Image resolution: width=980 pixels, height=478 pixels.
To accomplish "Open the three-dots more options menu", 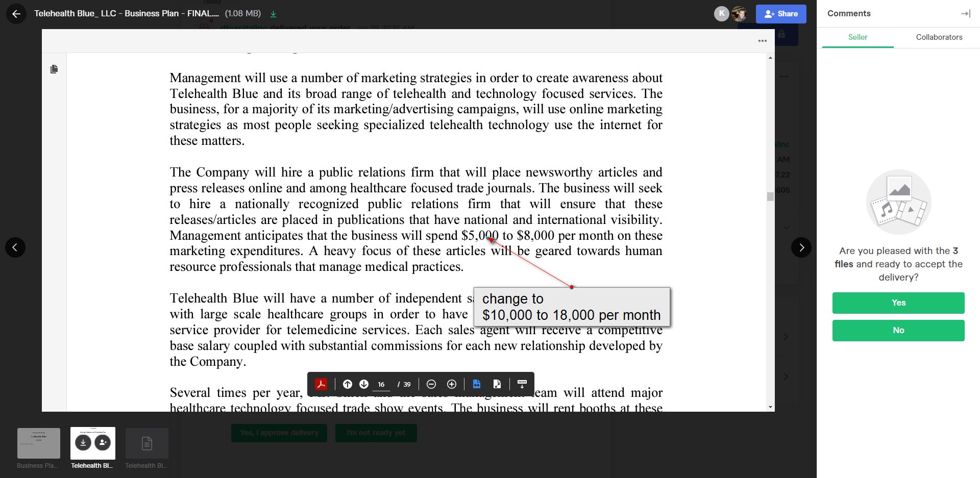I will click(763, 41).
